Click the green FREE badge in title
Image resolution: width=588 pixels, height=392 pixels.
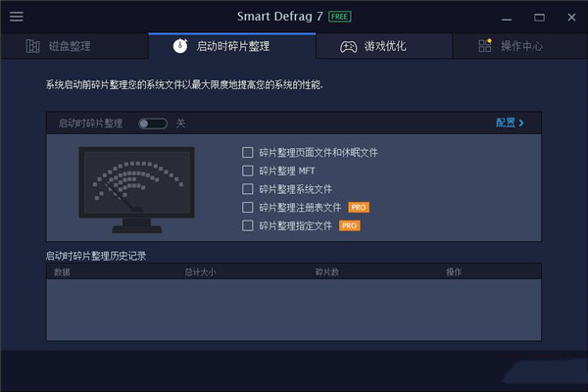[340, 17]
